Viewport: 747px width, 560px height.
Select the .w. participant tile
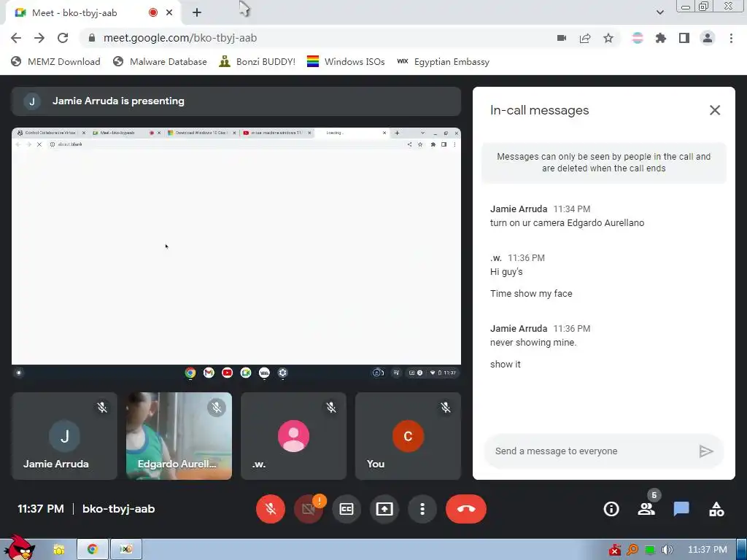point(293,436)
